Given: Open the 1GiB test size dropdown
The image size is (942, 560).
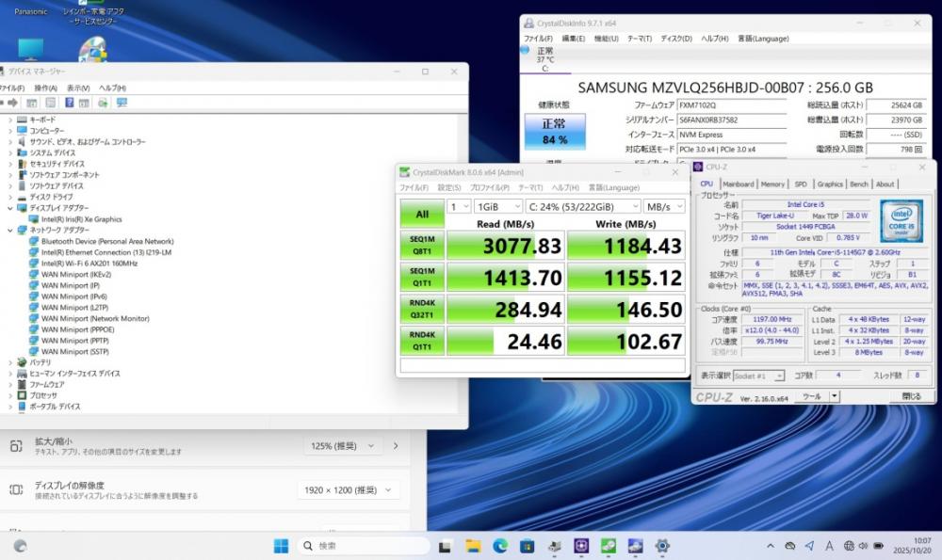Looking at the screenshot, I should coord(498,206).
